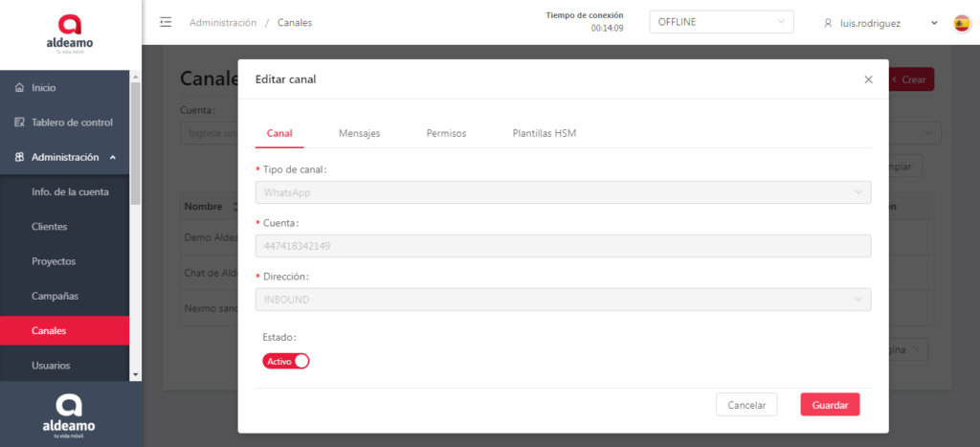Switch to the Mensajes tab
This screenshot has width=980, height=447.
(359, 133)
